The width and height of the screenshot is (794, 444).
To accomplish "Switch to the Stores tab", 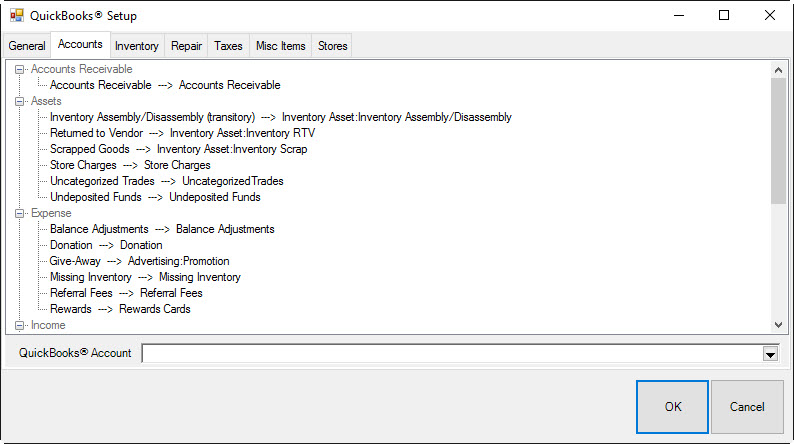I will coord(332,46).
